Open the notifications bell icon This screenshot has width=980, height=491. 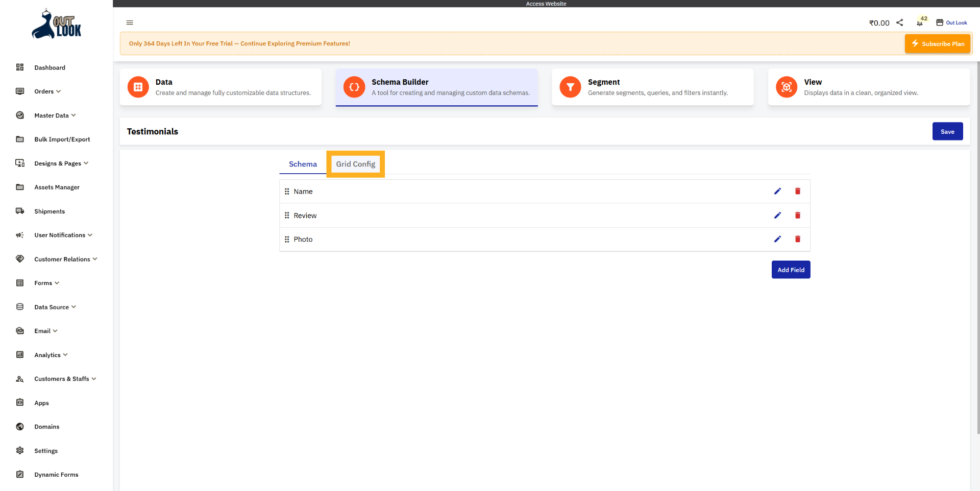pos(920,23)
